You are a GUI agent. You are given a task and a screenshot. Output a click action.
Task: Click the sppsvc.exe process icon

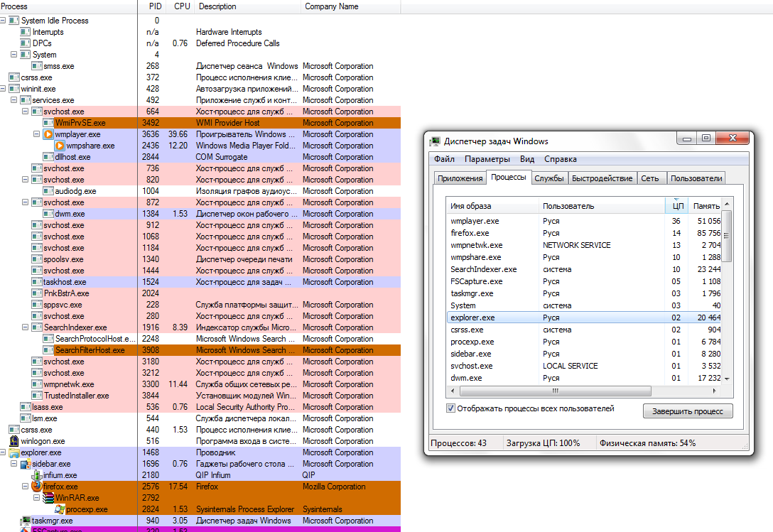37,305
